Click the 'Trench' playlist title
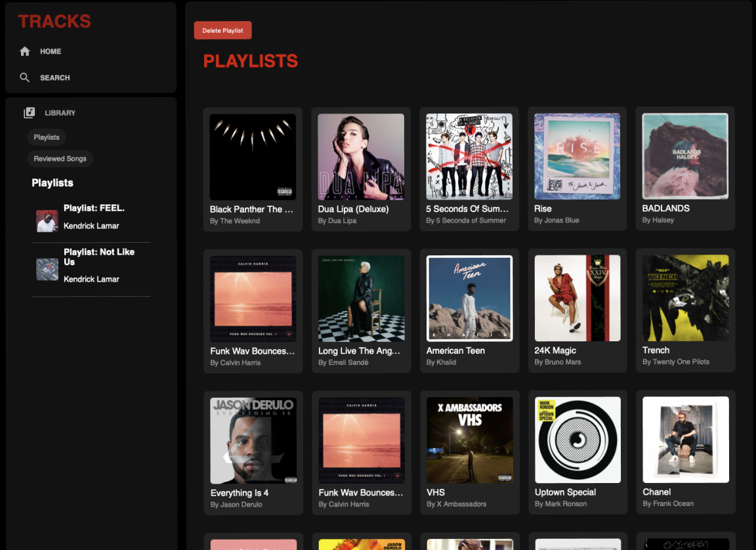Image resolution: width=756 pixels, height=550 pixels. pos(656,350)
